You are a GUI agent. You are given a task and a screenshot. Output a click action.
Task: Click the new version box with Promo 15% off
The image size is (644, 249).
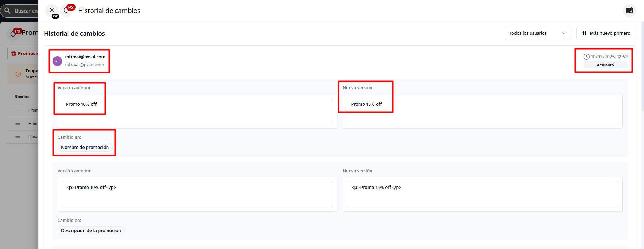pyautogui.click(x=482, y=111)
